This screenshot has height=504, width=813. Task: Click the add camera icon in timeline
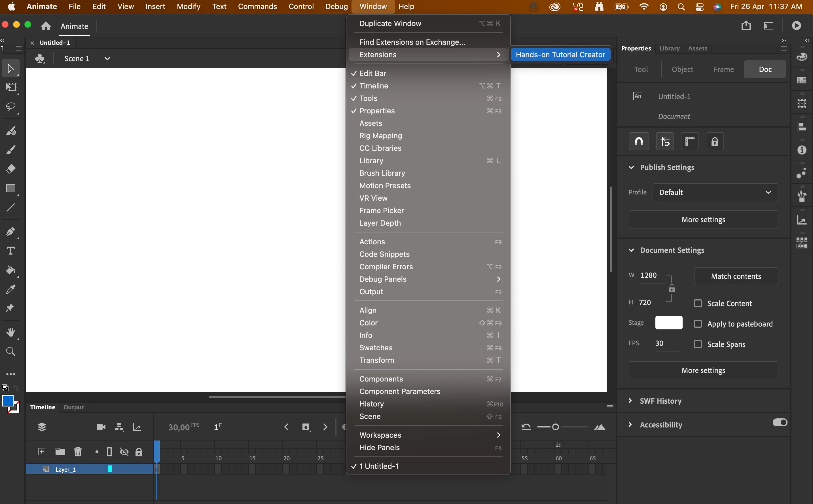tap(101, 427)
